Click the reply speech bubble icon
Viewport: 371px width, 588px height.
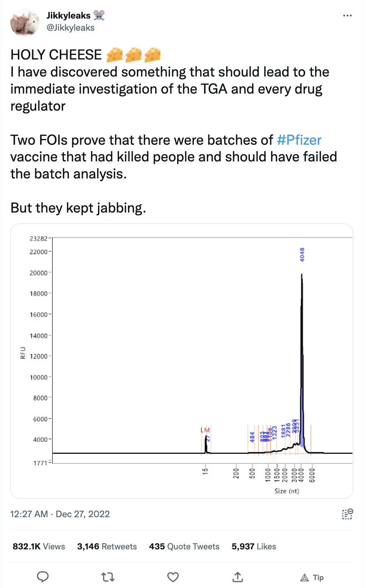tap(43, 577)
